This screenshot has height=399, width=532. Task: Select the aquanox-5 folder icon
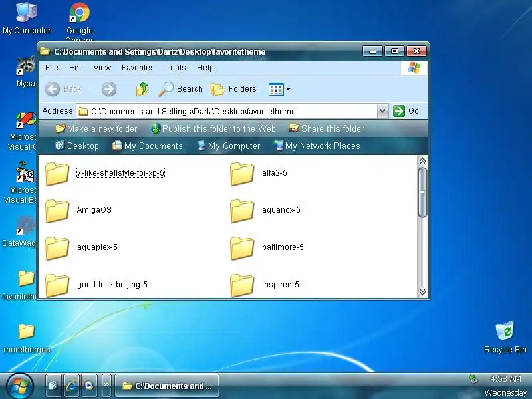pyautogui.click(x=242, y=211)
